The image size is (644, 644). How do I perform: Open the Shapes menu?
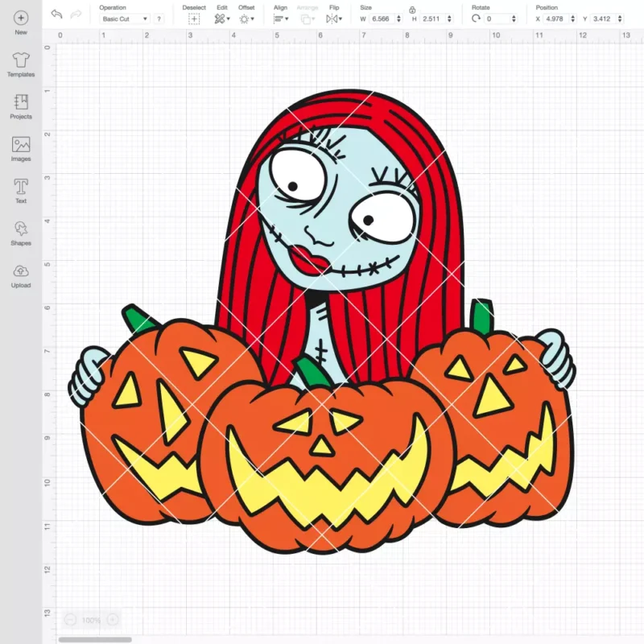(21, 233)
